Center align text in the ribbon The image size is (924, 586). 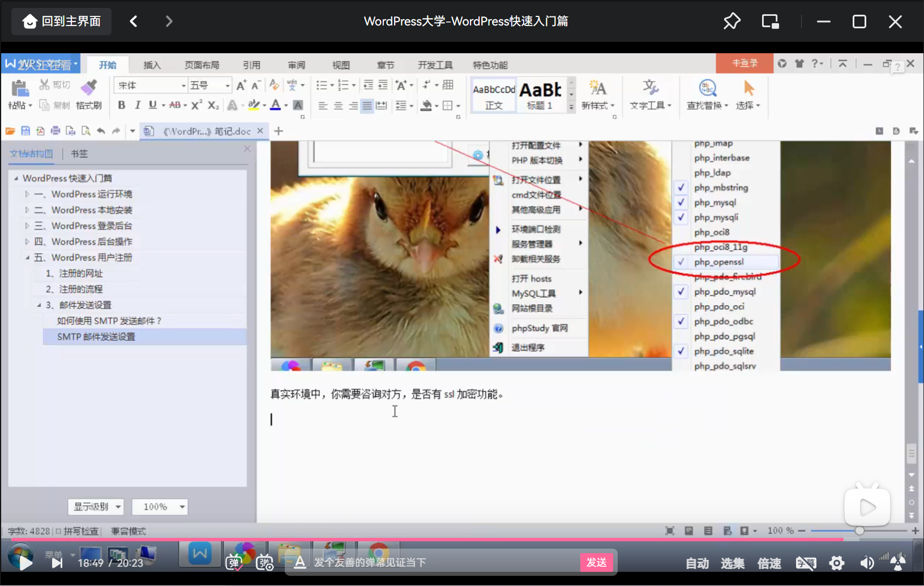tap(338, 105)
